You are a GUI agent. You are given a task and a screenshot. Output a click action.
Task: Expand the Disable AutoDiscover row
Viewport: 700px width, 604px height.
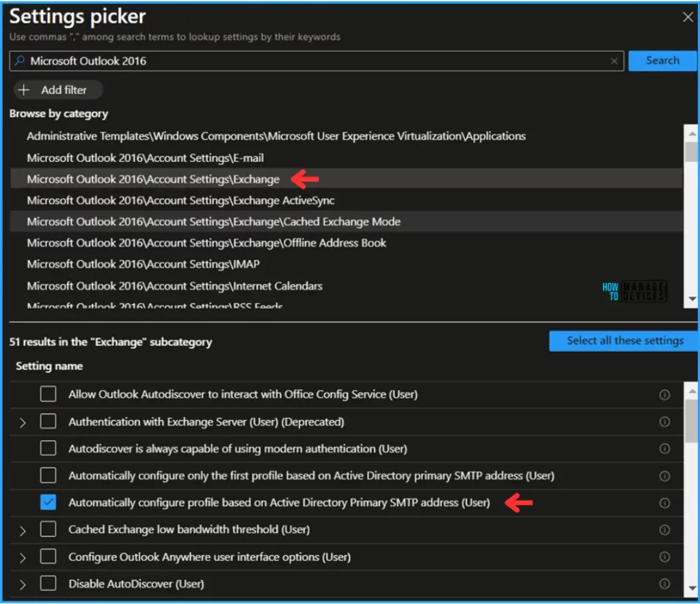(23, 584)
